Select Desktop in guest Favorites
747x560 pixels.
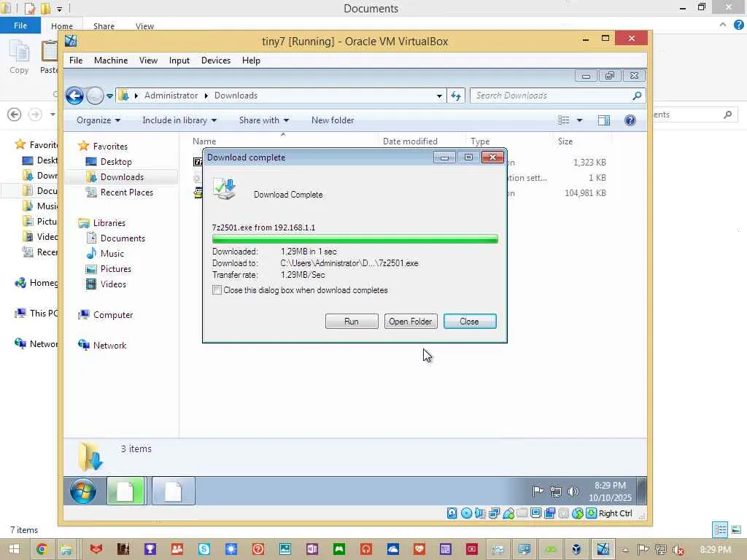(116, 162)
